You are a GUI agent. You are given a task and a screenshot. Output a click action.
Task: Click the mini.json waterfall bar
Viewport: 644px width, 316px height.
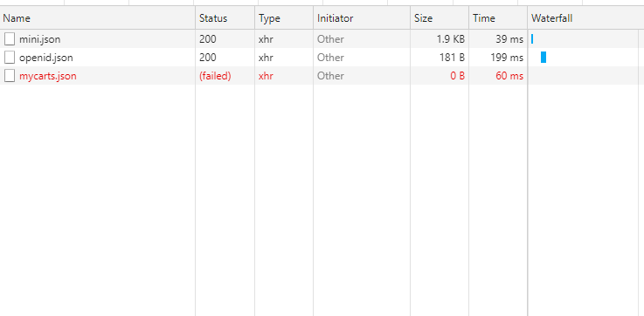(x=532, y=39)
